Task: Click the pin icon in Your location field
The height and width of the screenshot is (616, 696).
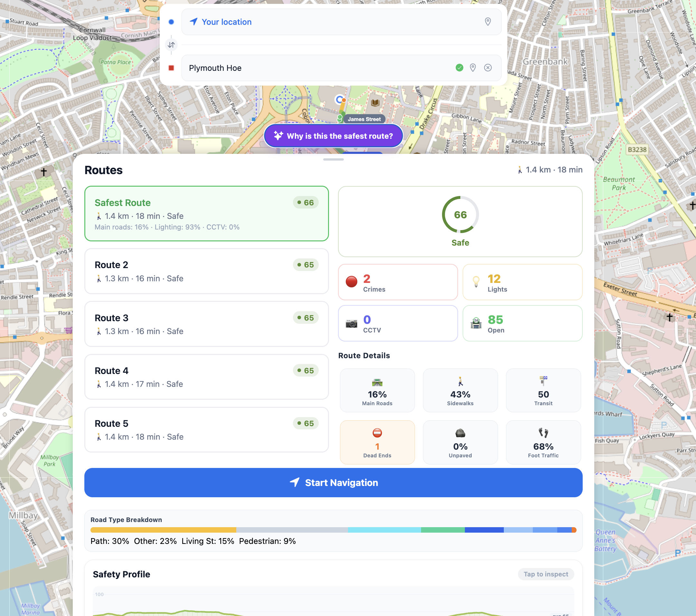Action: [488, 22]
